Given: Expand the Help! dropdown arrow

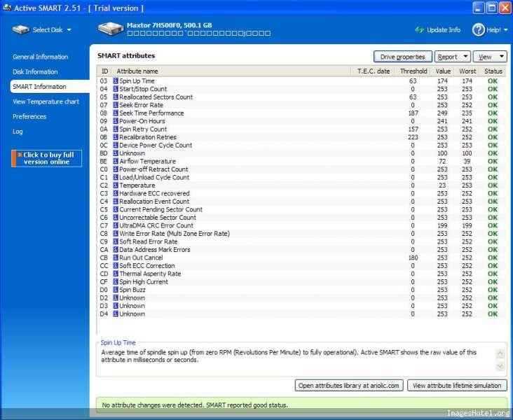Looking at the screenshot, I should click(506, 30).
